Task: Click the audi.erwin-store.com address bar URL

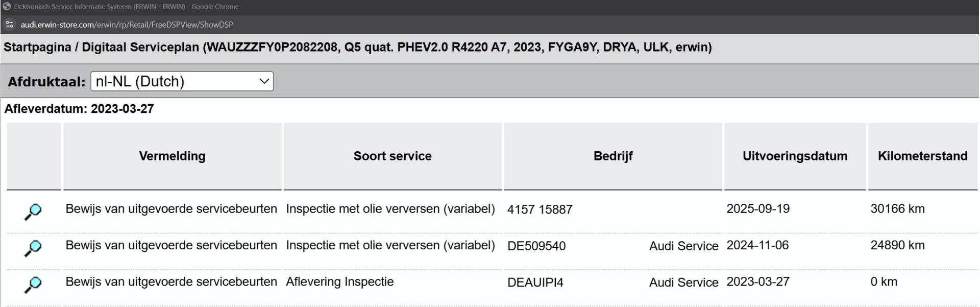Action: 127,25
